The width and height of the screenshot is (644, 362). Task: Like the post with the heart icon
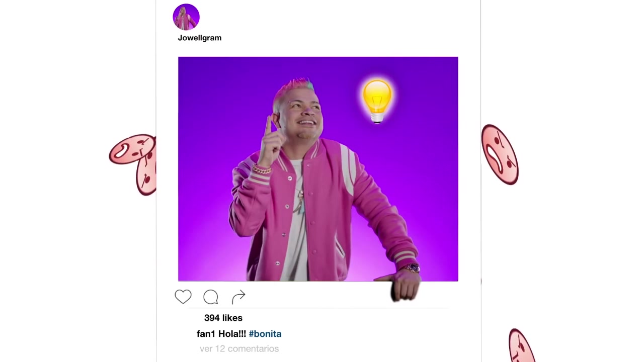click(x=183, y=297)
